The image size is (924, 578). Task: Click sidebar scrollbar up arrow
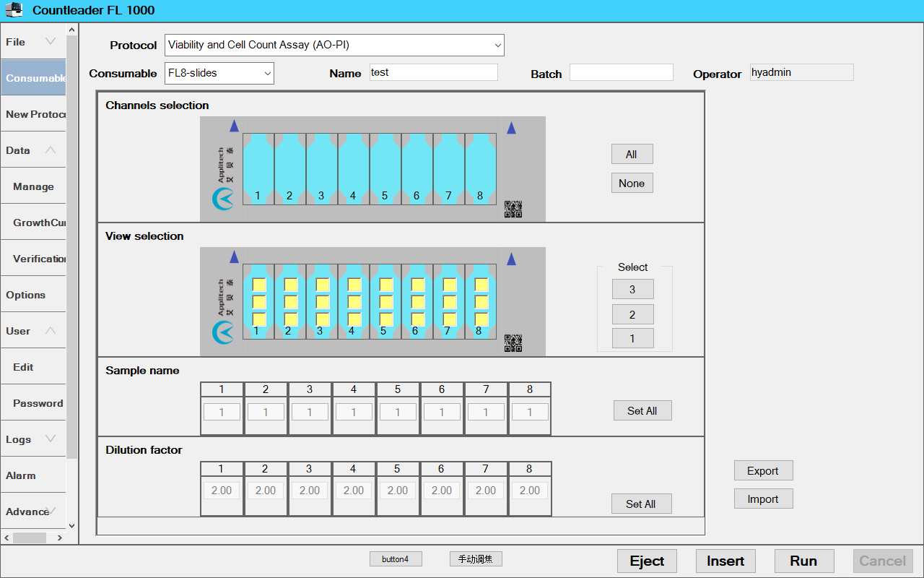pyautogui.click(x=71, y=30)
